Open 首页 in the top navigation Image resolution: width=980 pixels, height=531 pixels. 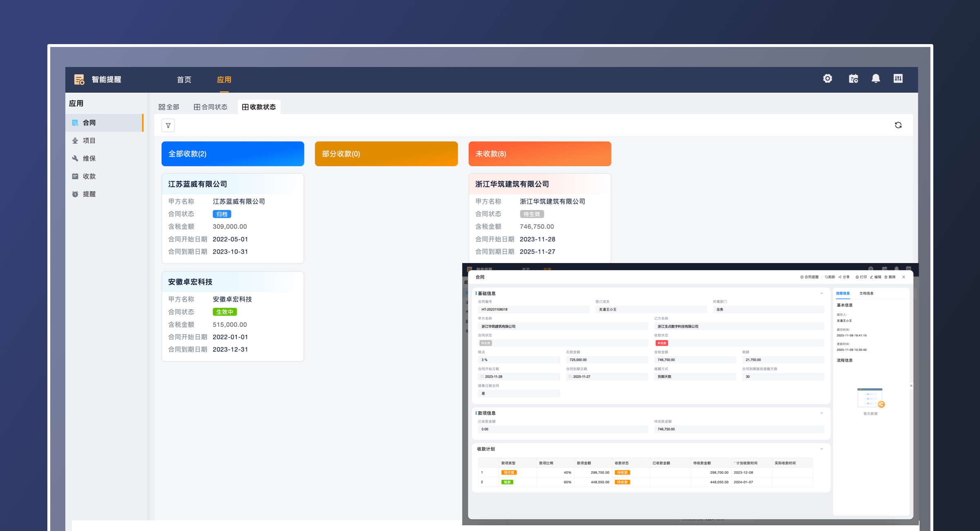tap(184, 80)
